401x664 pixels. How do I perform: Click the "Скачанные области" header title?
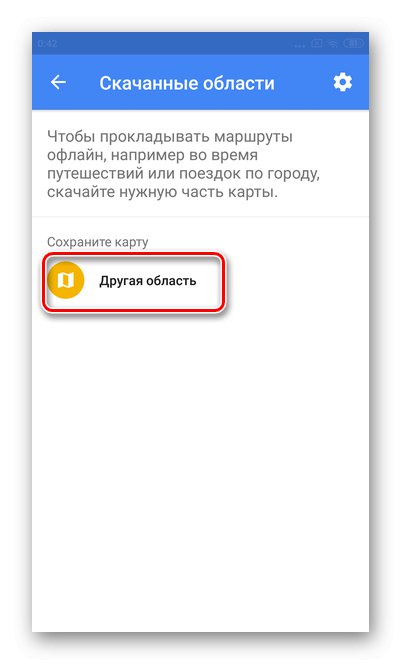pyautogui.click(x=187, y=83)
